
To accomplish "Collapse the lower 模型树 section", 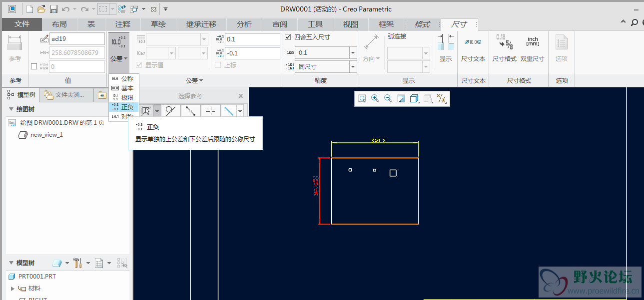I will pyautogui.click(x=11, y=263).
